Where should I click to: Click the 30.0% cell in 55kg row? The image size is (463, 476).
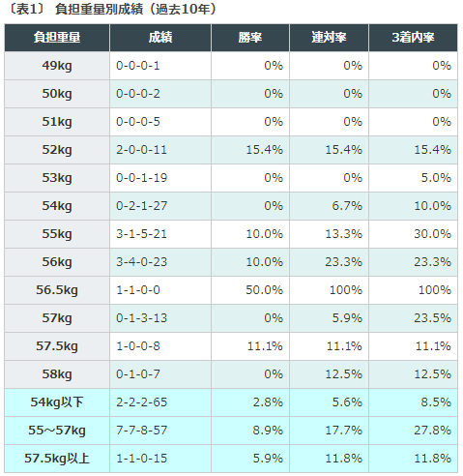[413, 234]
